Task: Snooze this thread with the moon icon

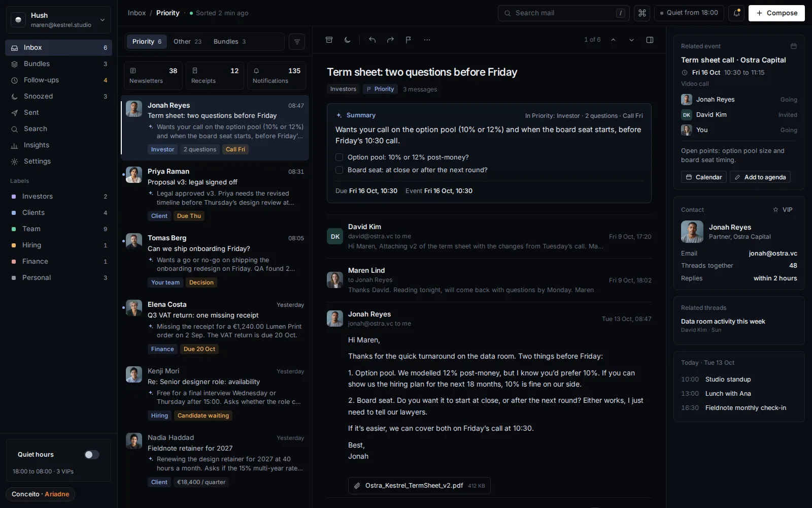Action: tap(348, 40)
